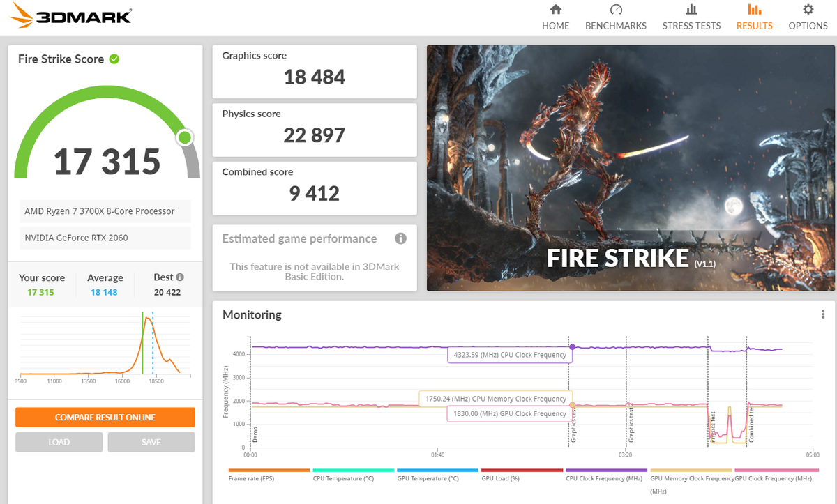Toggle CPU Clock Frequency legend series
837x504 pixels.
[606, 475]
